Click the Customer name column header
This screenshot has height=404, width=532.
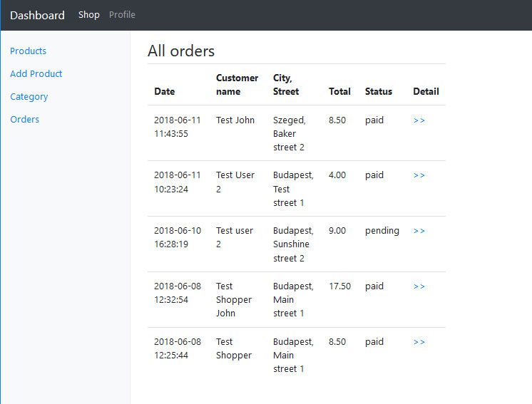[237, 85]
